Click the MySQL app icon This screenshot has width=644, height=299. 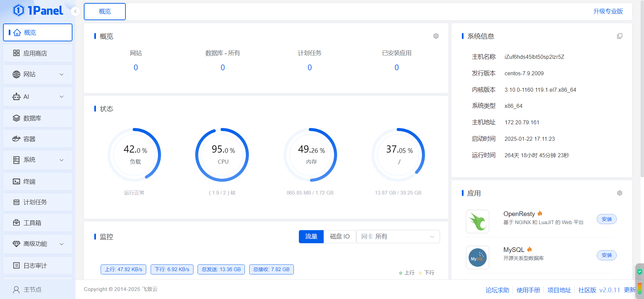coord(477,257)
